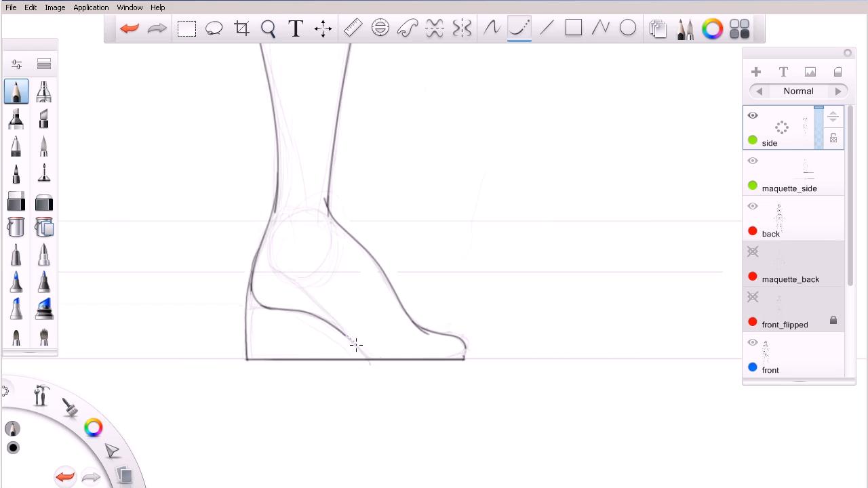Image resolution: width=868 pixels, height=488 pixels.
Task: Select the airbrush in brush palette
Action: [x=44, y=91]
